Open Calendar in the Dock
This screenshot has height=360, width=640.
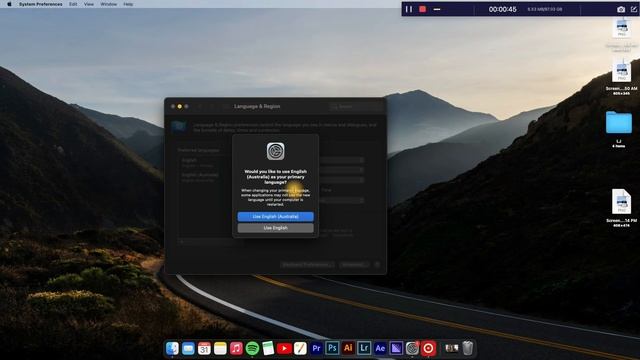pos(204,348)
